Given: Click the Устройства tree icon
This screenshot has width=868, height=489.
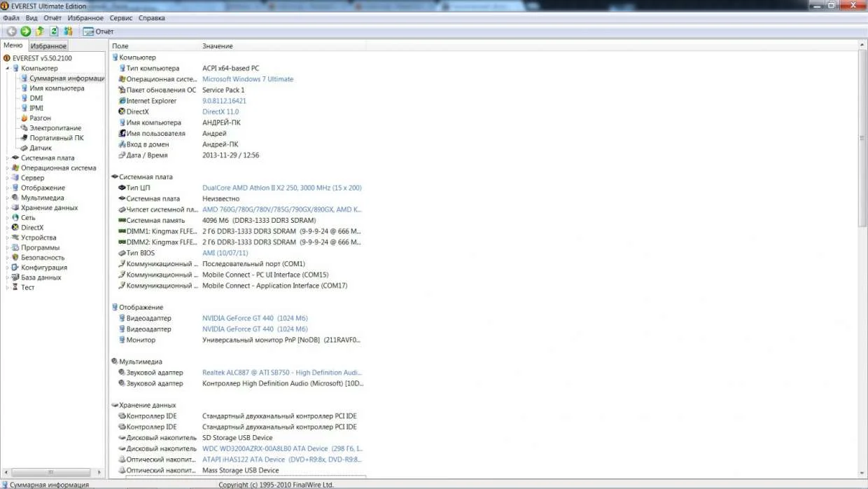Looking at the screenshot, I should tap(15, 237).
